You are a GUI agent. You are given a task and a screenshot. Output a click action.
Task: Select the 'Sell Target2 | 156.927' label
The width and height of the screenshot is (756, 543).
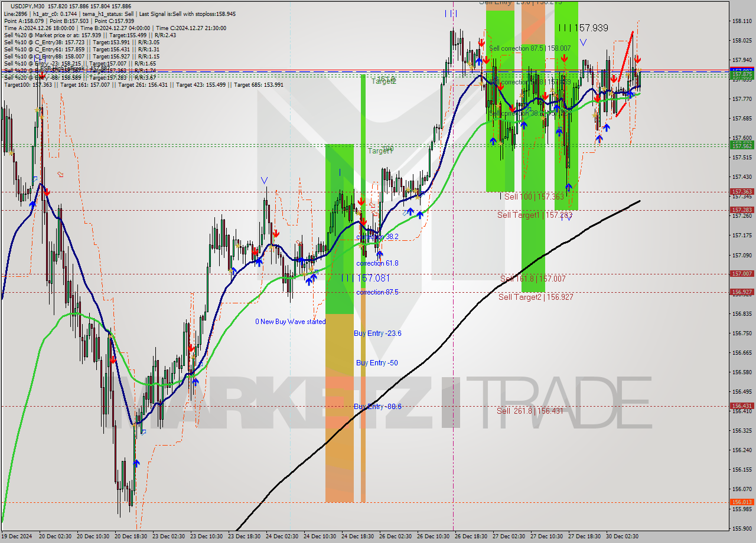(x=536, y=297)
